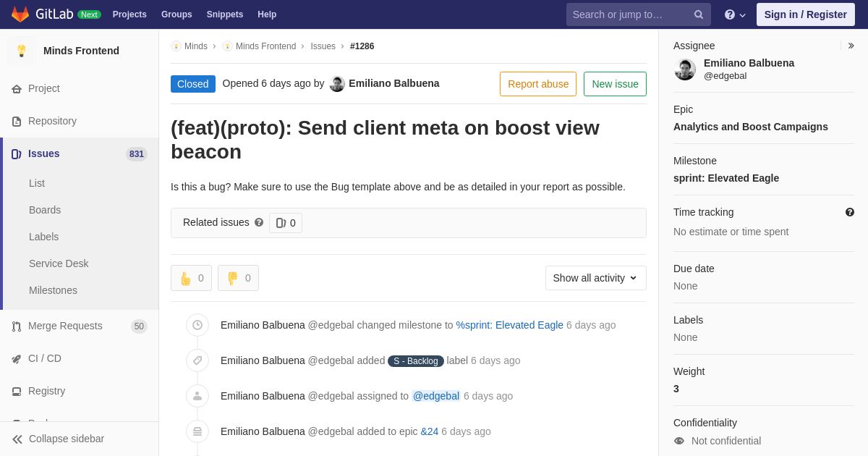
Task: Open the Help menu item in top bar
Action: pyautogui.click(x=267, y=14)
